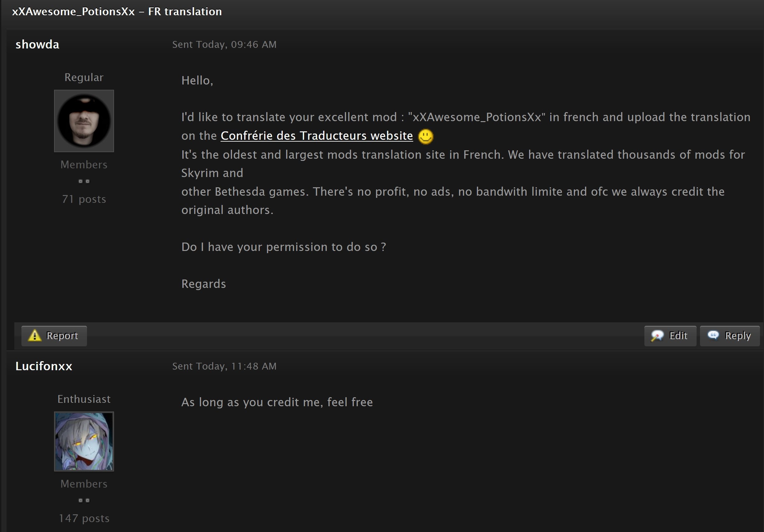Click showda's 71 posts count
The width and height of the screenshot is (764, 532).
click(84, 199)
